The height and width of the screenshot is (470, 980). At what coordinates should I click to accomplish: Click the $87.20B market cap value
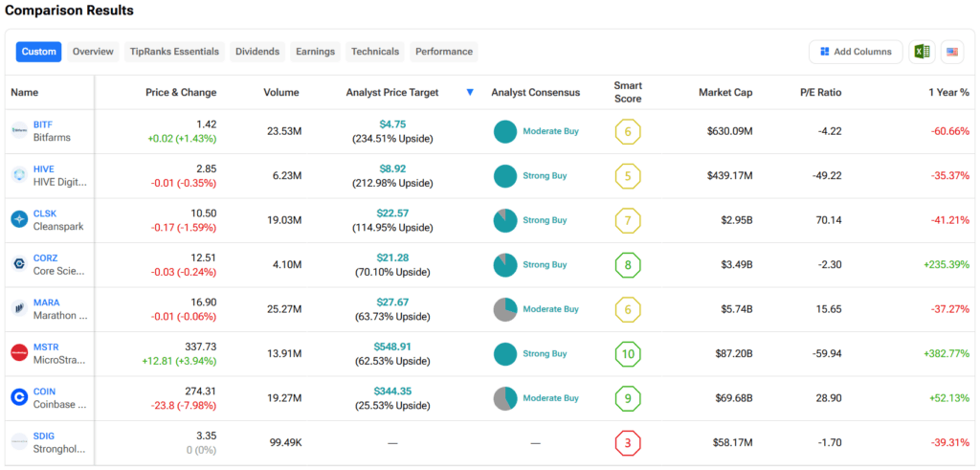pyautogui.click(x=734, y=354)
